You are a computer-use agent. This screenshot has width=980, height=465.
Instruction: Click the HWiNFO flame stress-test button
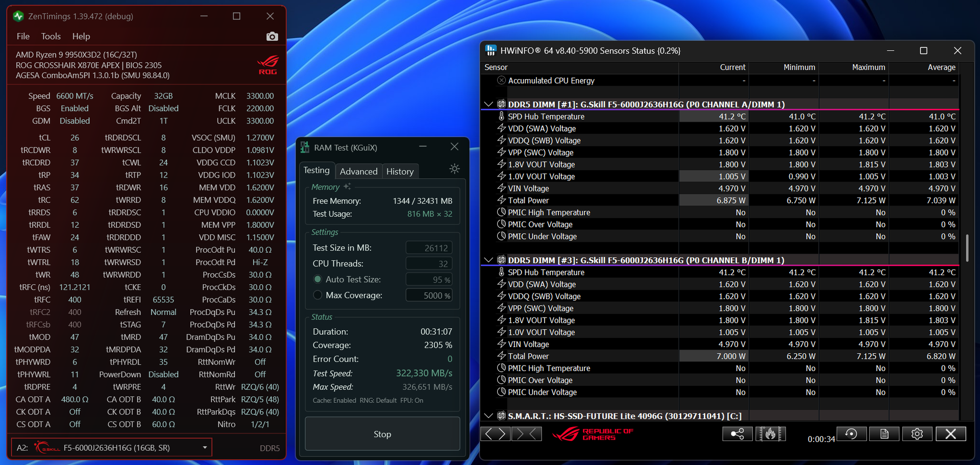(770, 434)
